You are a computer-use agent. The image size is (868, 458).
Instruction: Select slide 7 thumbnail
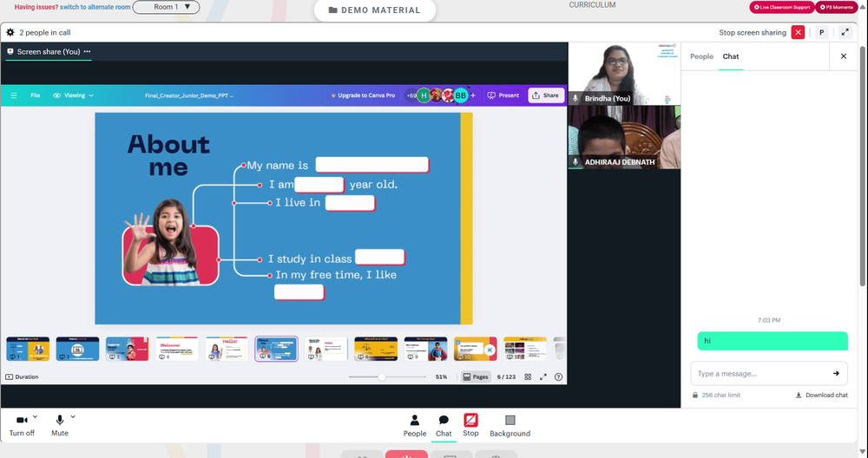coord(326,349)
